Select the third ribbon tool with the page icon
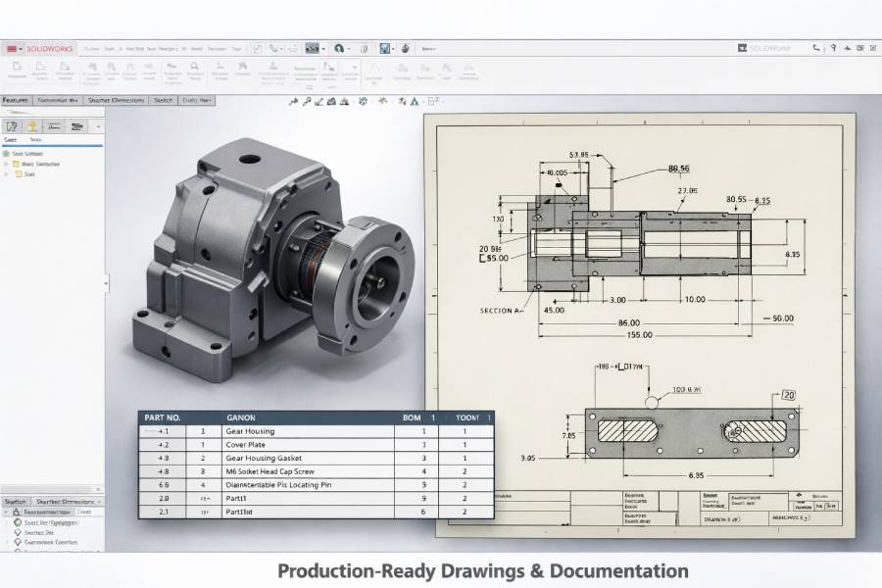Viewport: 882px width, 588px height. coord(65,71)
